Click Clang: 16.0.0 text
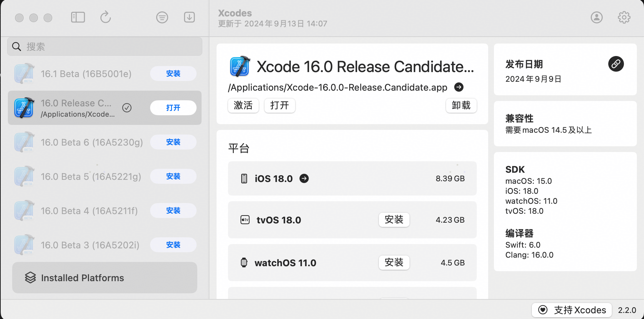The height and width of the screenshot is (319, 644). [529, 255]
